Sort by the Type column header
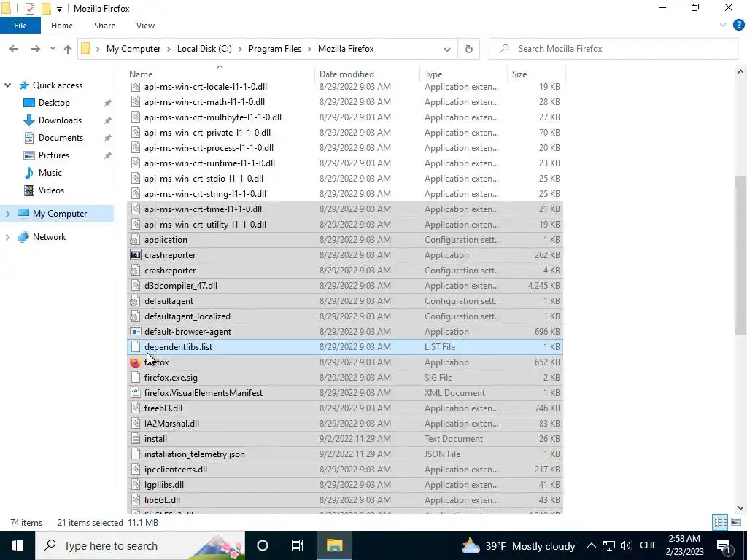The height and width of the screenshot is (560, 747). tap(463, 74)
